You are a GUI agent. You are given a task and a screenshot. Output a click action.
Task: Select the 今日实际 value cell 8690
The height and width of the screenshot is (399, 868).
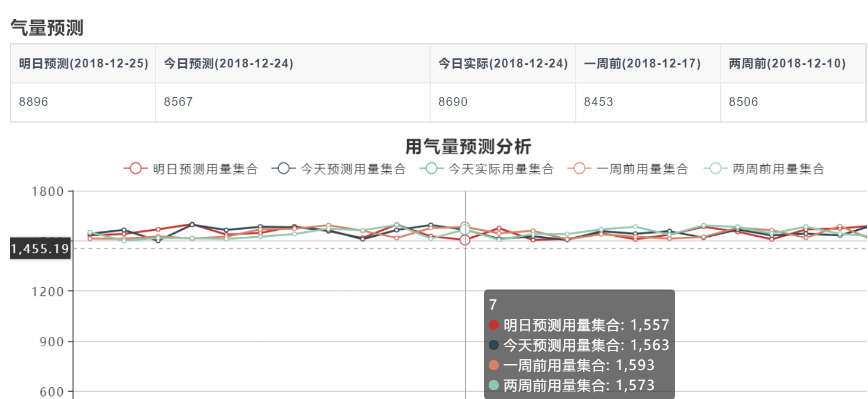pyautogui.click(x=453, y=102)
